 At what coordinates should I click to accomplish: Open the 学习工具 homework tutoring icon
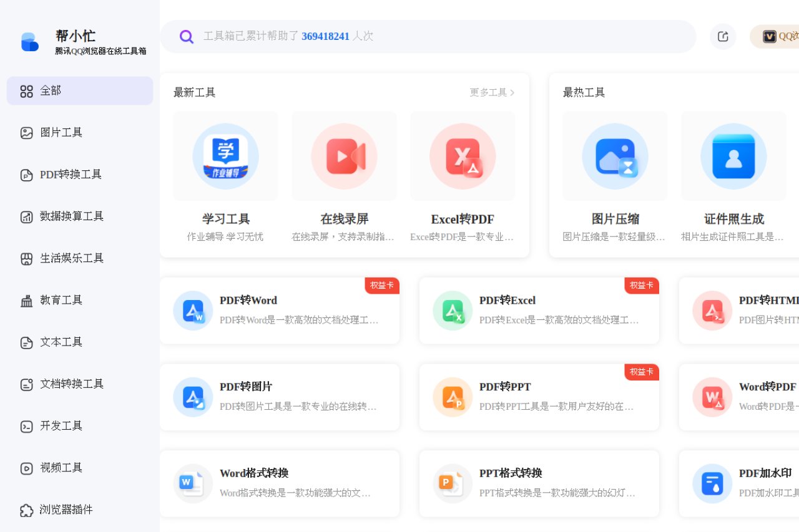tap(225, 156)
